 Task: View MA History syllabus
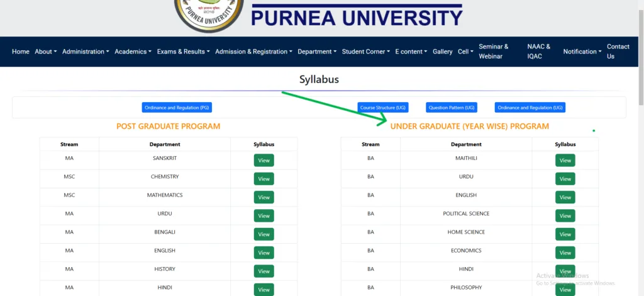264,271
